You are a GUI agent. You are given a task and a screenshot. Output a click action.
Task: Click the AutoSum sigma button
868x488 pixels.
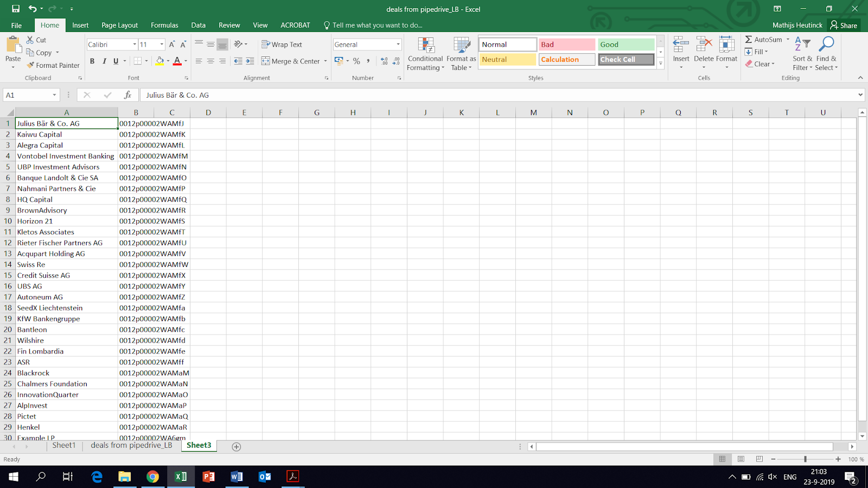(763, 40)
